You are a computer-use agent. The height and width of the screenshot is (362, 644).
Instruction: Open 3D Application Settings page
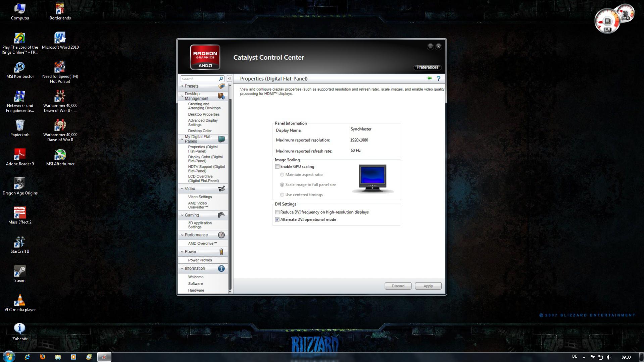click(x=200, y=225)
